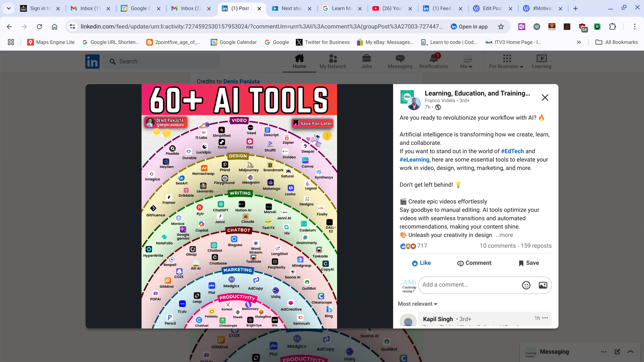The height and width of the screenshot is (362, 644).
Task: Switch to the Edit Post browser tab
Action: click(x=492, y=8)
